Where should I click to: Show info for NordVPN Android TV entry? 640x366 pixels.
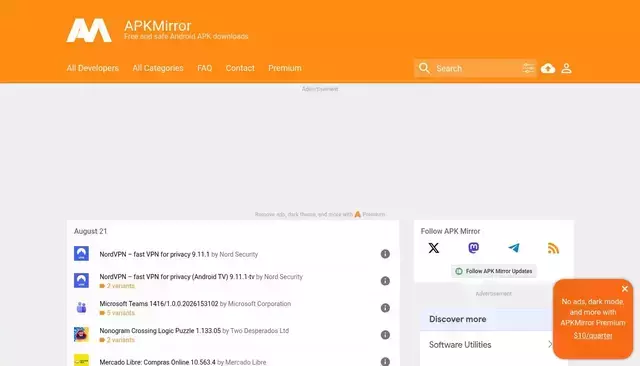(x=385, y=281)
